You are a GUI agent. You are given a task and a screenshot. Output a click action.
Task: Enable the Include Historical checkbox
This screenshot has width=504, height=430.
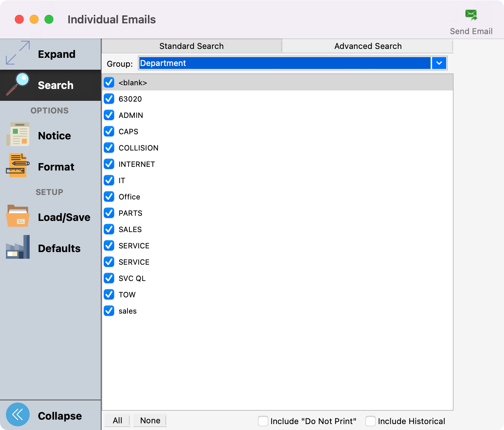[x=371, y=421]
